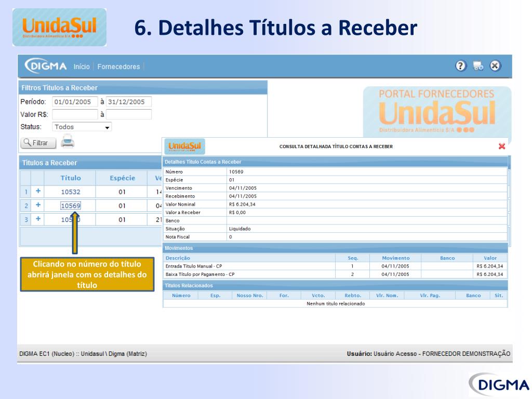Click the Rebto. column header
The width and height of the screenshot is (532, 399).
tap(353, 296)
